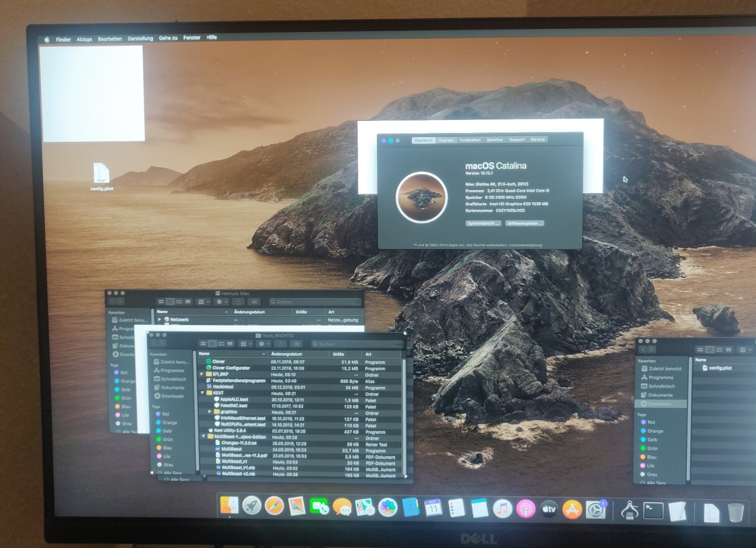Switch to the Displays tab
Screen dimensions: 756x548
pyautogui.click(x=446, y=140)
